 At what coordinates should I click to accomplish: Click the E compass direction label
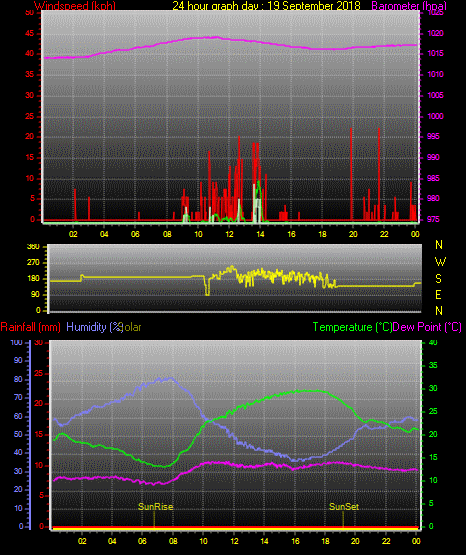pos(438,295)
